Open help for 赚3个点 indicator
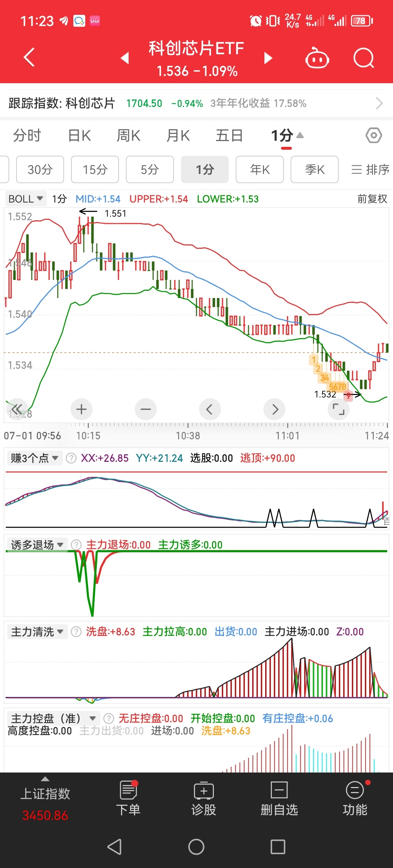393x868 pixels. click(x=71, y=458)
